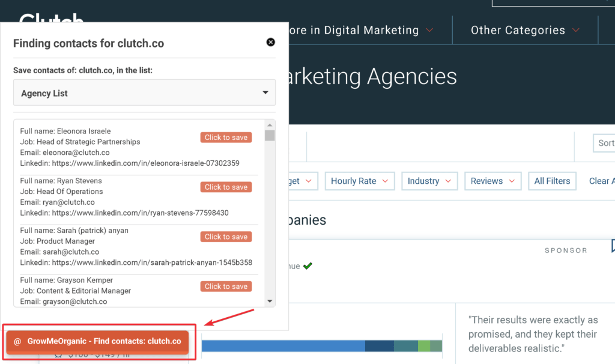Click the review quote text
The height and width of the screenshot is (364, 615).
coord(533,334)
